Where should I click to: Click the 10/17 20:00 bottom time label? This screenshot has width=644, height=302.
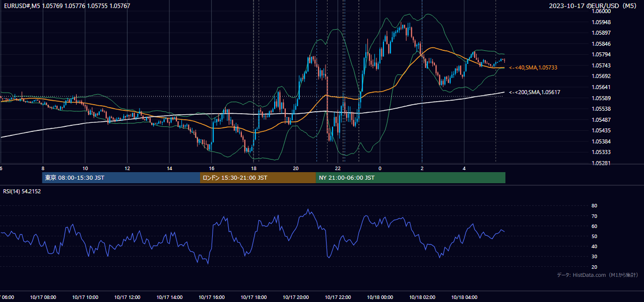(x=296, y=297)
